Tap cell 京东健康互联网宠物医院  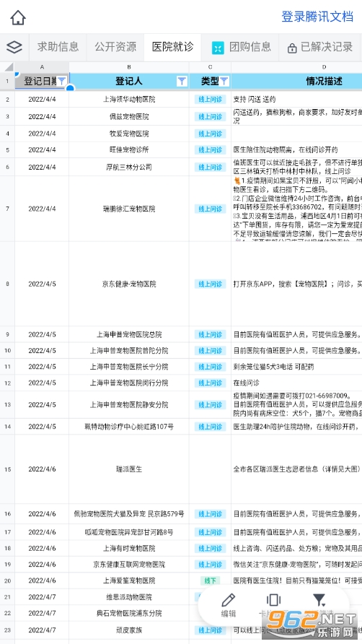click(129, 565)
